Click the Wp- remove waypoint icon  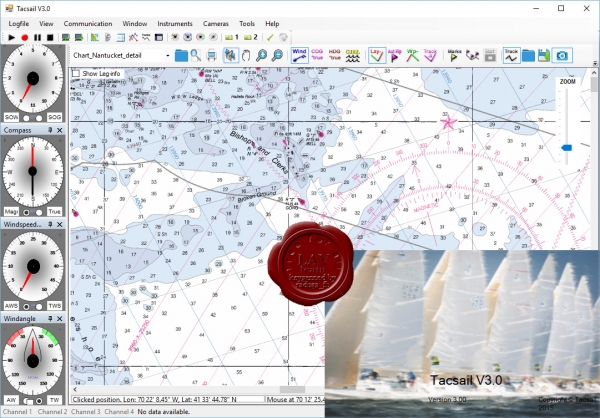click(x=412, y=56)
